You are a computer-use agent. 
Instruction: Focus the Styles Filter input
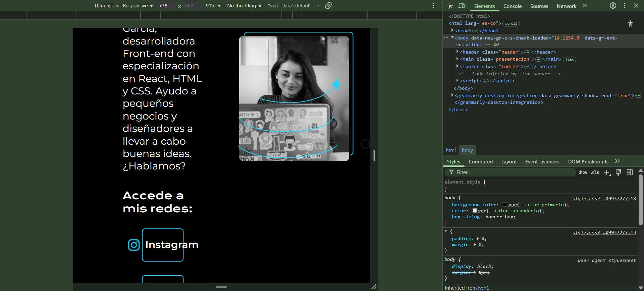(510, 172)
